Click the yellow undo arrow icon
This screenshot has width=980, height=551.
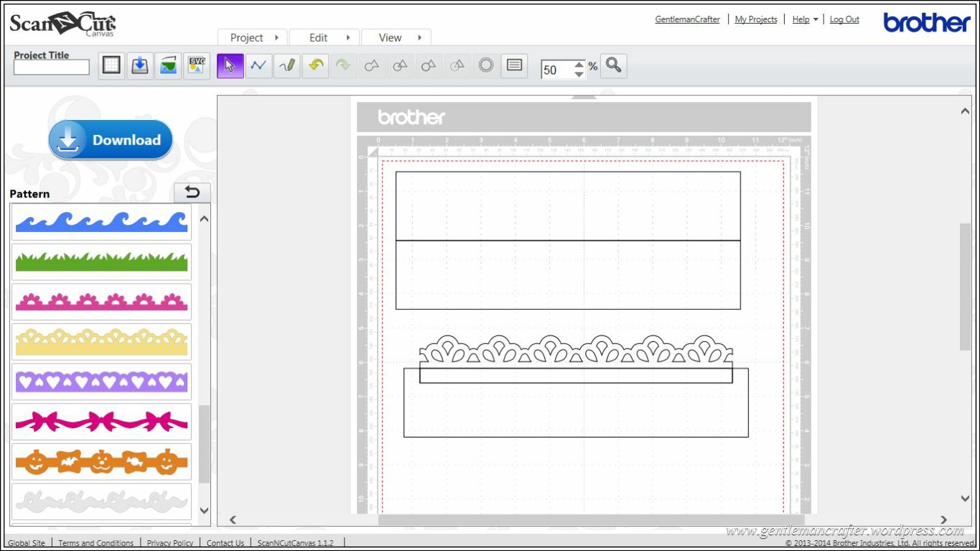click(x=315, y=65)
